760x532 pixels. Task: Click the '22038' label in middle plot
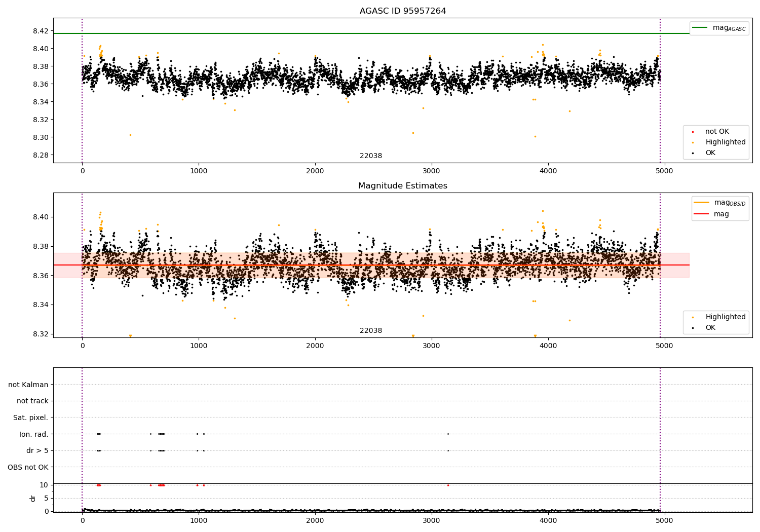click(x=371, y=331)
